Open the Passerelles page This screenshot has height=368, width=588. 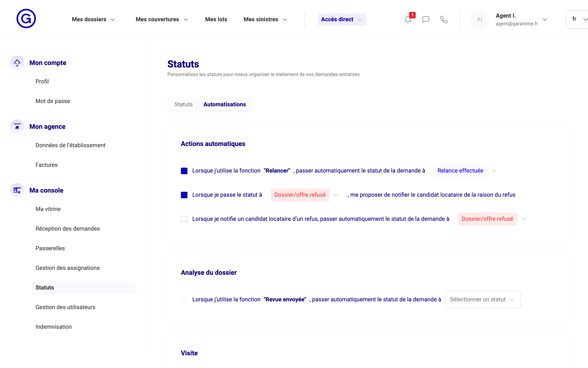point(50,248)
